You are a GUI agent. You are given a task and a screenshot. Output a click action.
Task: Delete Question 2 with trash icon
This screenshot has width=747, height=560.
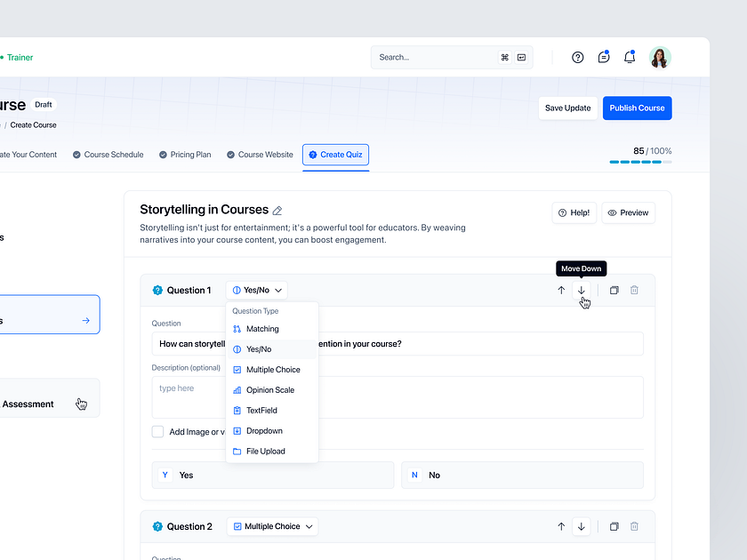click(x=634, y=526)
